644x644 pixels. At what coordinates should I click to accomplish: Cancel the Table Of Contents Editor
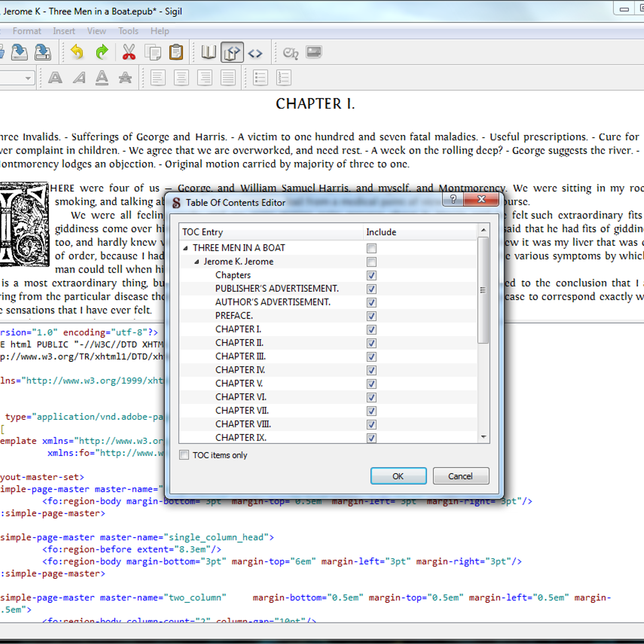click(461, 476)
